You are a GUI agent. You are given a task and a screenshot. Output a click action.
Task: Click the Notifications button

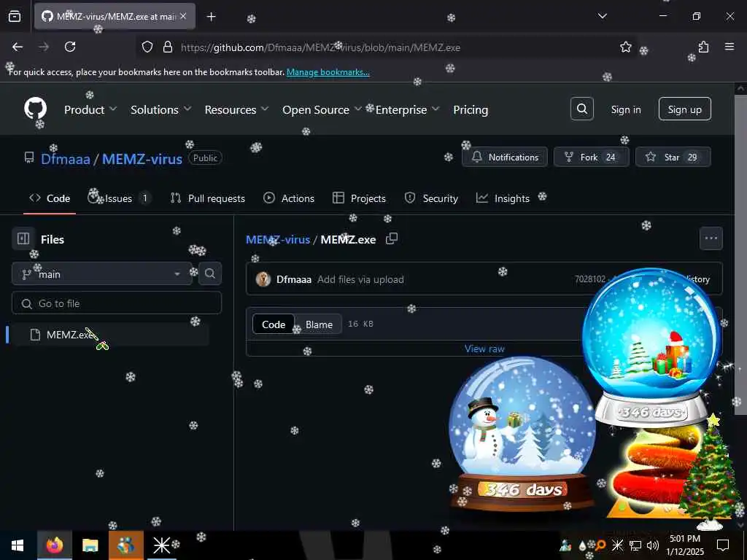[x=505, y=157]
